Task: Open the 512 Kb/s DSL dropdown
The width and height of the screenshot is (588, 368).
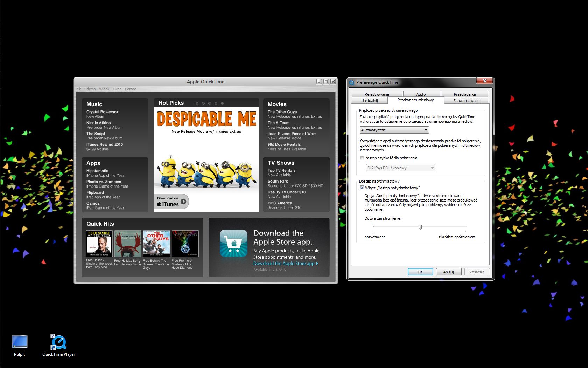Action: (x=400, y=168)
